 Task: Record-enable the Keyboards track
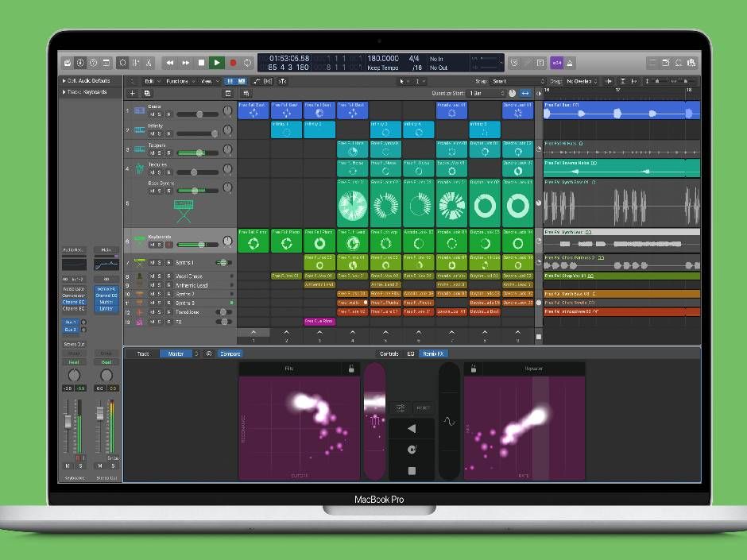tap(168, 245)
